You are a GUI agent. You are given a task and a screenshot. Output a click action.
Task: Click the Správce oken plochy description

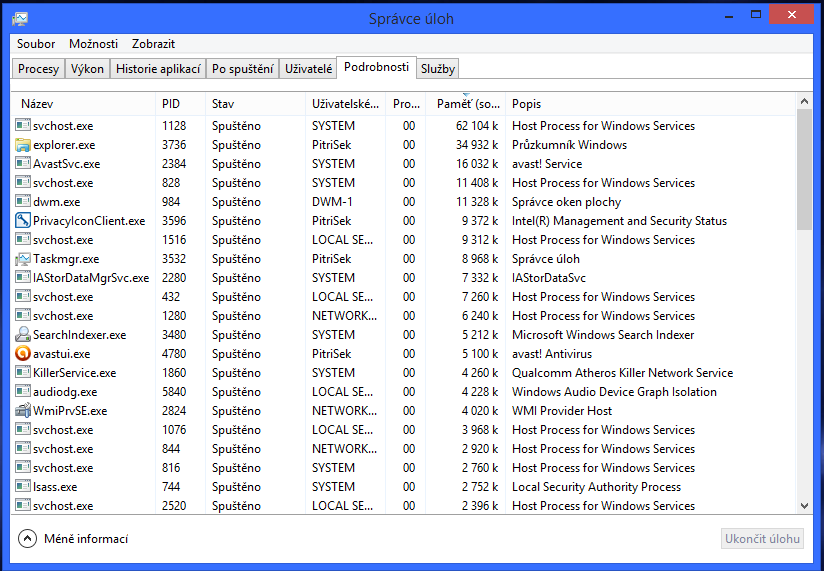(566, 201)
